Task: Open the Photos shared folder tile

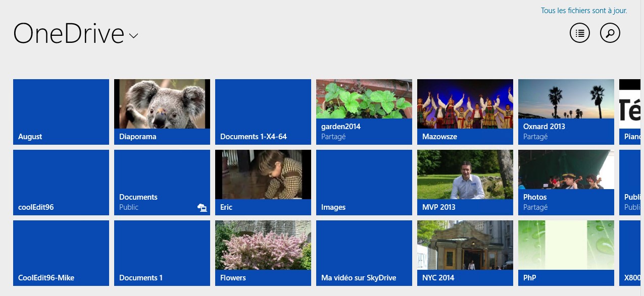Action: coord(566,183)
